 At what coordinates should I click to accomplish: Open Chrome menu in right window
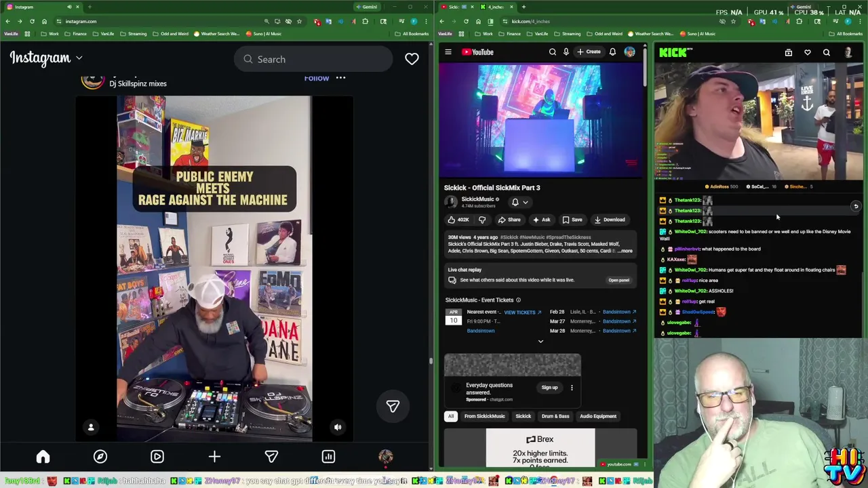coord(860,21)
